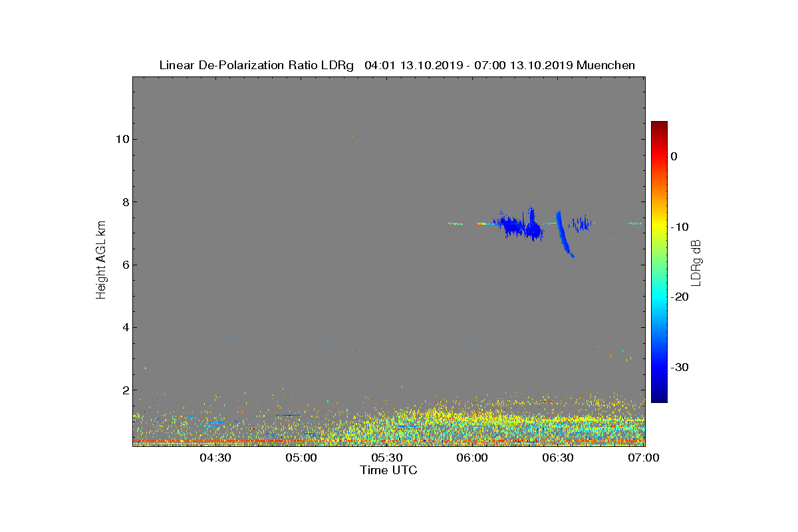
Task: Pick the yellow region of the colorbar
Action: click(x=659, y=227)
